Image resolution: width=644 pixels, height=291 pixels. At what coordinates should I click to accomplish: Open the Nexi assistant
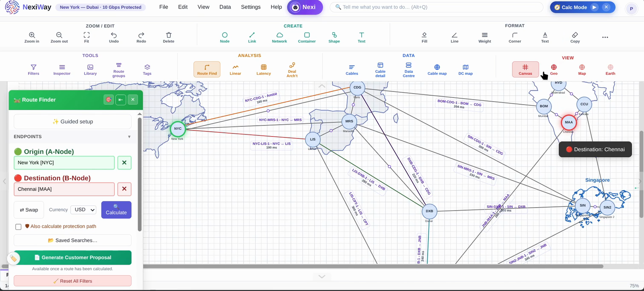(305, 7)
